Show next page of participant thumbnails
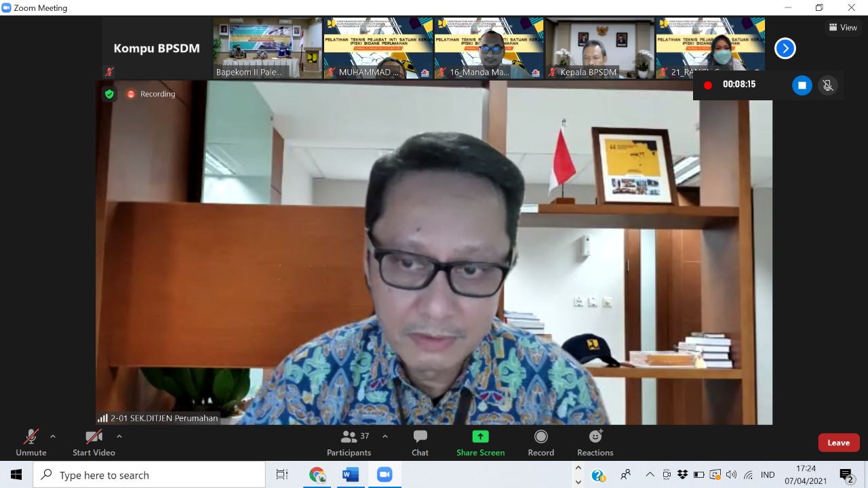This screenshot has height=488, width=868. pos(785,48)
